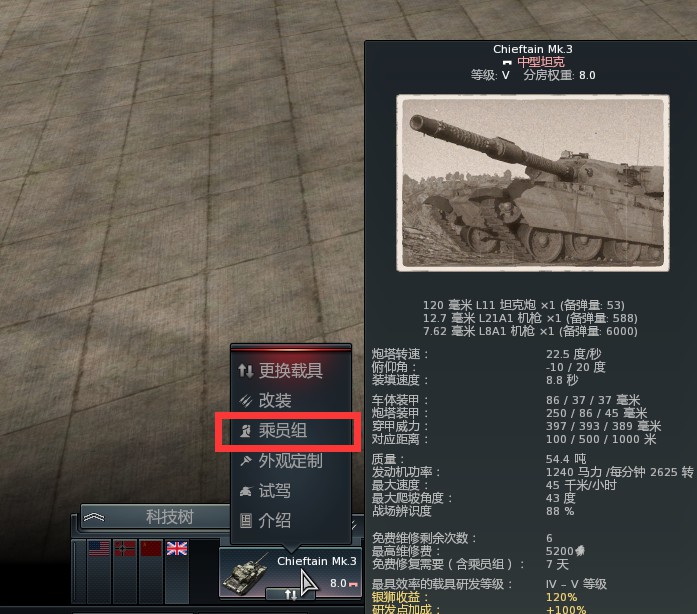Click the swap arrows icon beside 更换载具

point(245,370)
